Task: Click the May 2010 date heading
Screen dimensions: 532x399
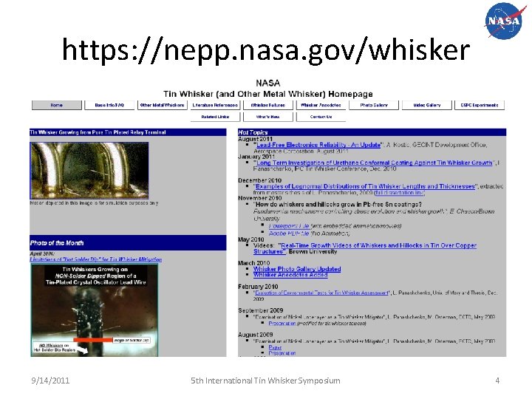Action: (x=251, y=239)
